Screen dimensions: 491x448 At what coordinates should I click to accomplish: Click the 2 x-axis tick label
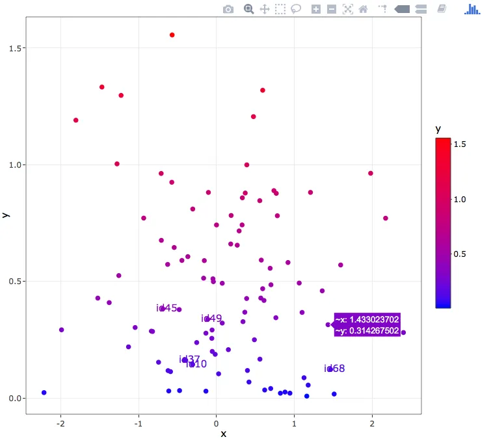click(x=372, y=423)
